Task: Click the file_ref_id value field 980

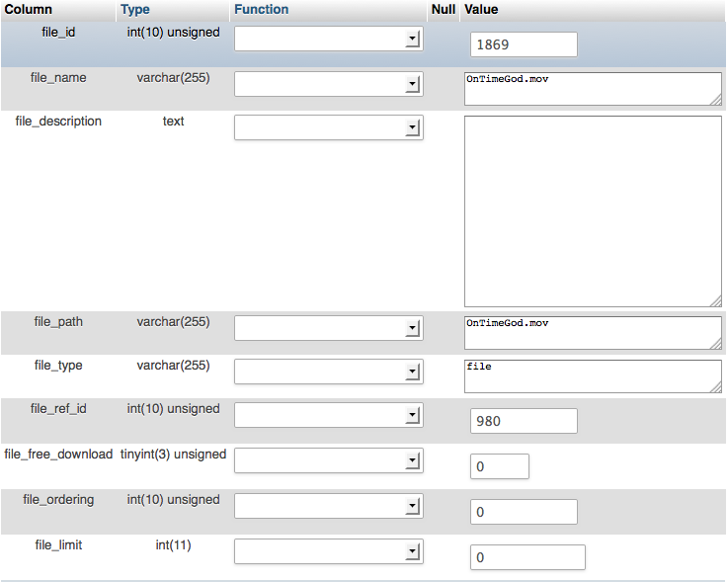Action: (524, 421)
